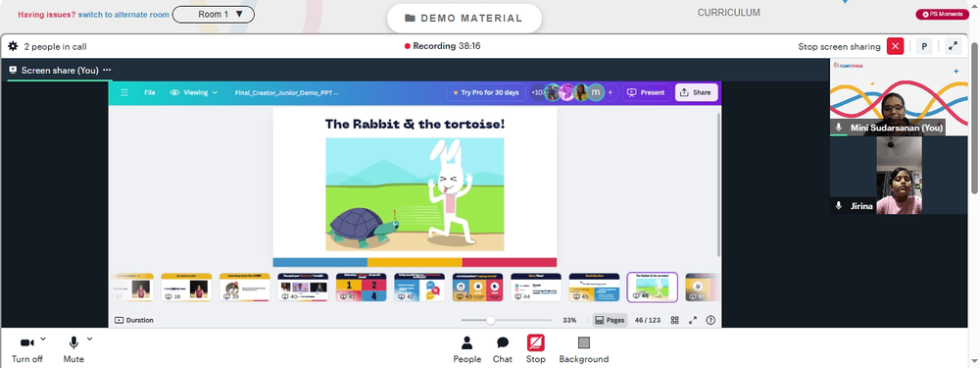Image resolution: width=980 pixels, height=368 pixels.
Task: Open the DEMO MATERIAL tab
Action: click(x=465, y=18)
